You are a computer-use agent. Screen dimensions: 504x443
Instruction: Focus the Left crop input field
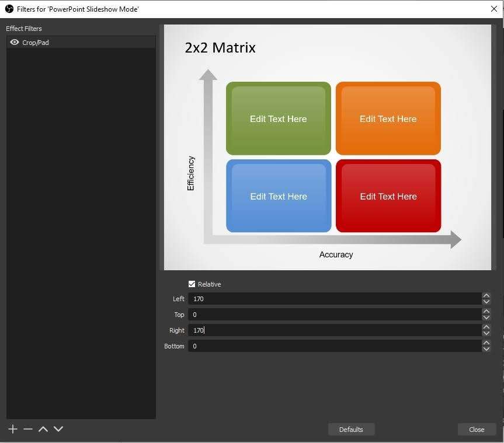click(333, 299)
